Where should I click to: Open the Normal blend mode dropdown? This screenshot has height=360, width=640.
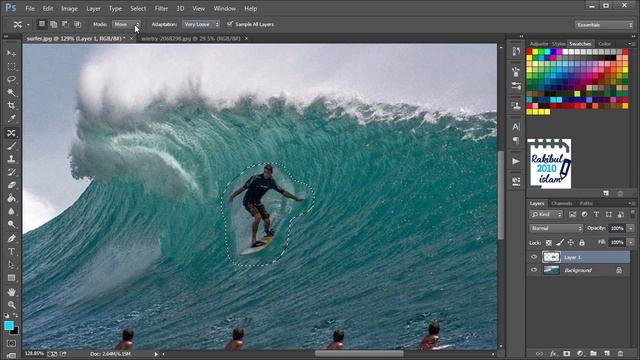tap(556, 228)
